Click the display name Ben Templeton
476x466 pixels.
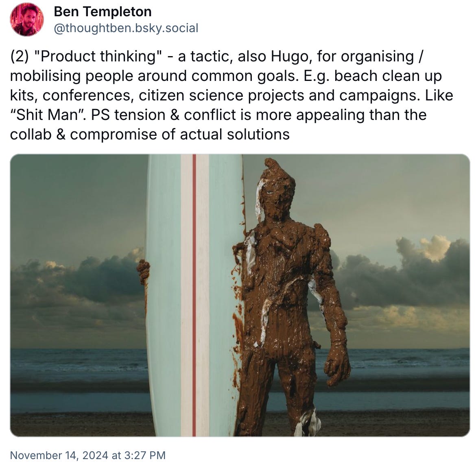pos(103,12)
